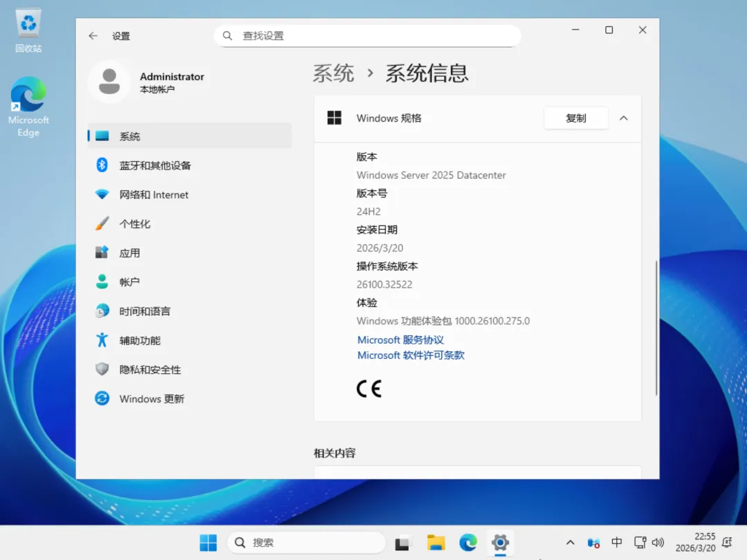This screenshot has height=560, width=747.
Task: Click the Wi-Fi icon for 网络和 Internet
Action: click(102, 194)
